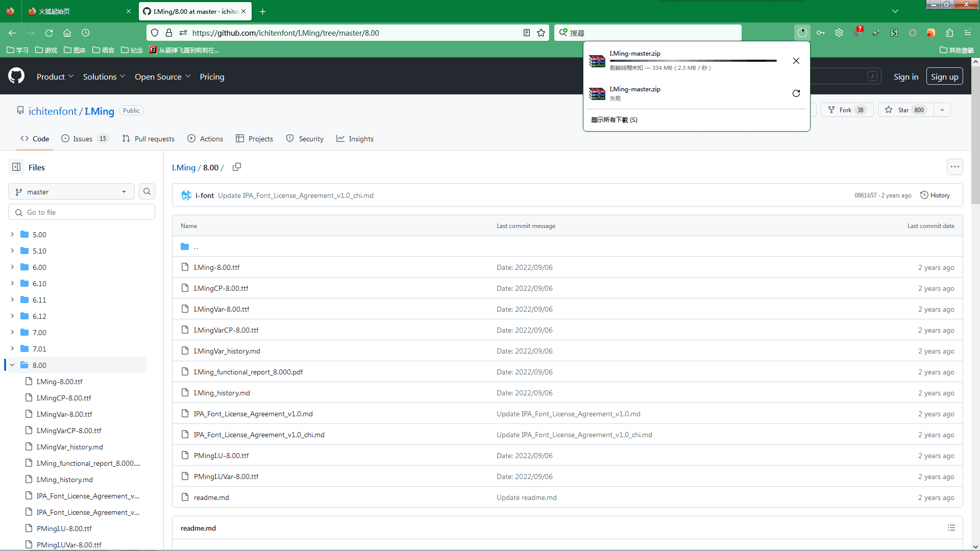This screenshot has width=980, height=551.
Task: Expand the 6.00 folder chevron
Action: [12, 267]
